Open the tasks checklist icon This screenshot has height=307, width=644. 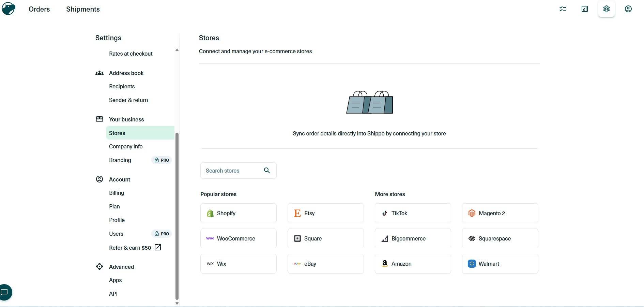[563, 9]
